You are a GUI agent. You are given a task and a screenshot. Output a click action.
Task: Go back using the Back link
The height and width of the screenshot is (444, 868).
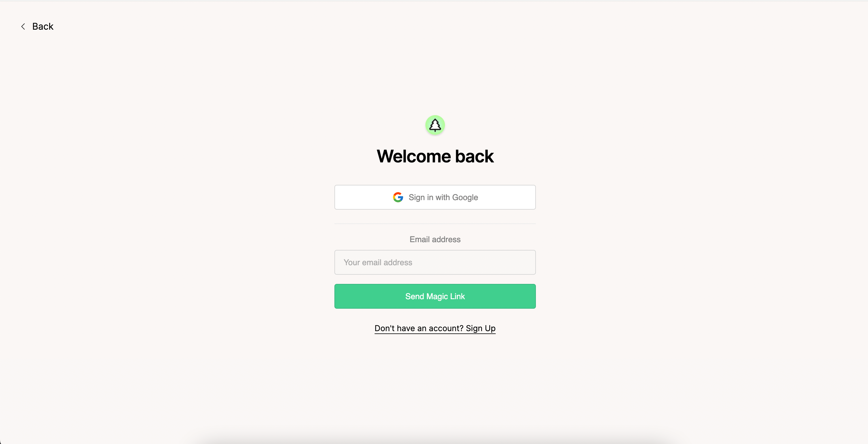[37, 26]
